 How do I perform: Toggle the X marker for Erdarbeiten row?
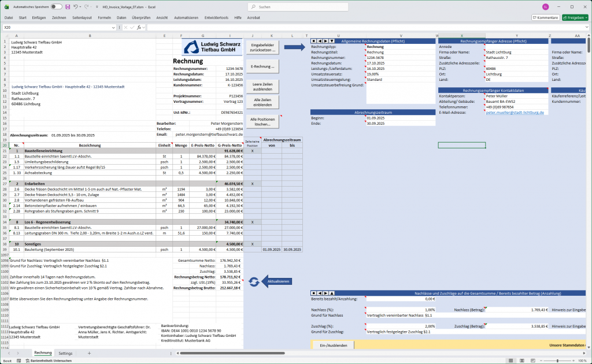(252, 183)
